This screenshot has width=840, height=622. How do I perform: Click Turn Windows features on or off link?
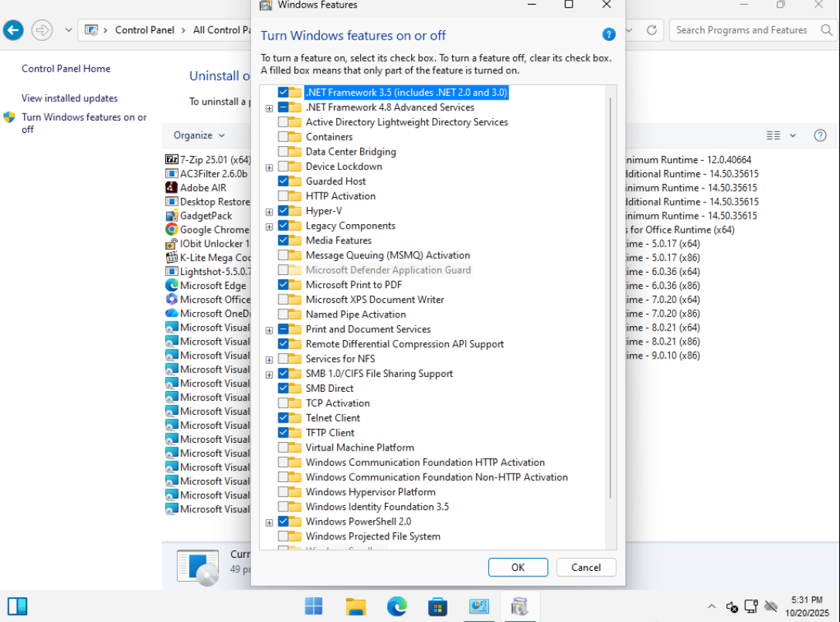click(83, 123)
